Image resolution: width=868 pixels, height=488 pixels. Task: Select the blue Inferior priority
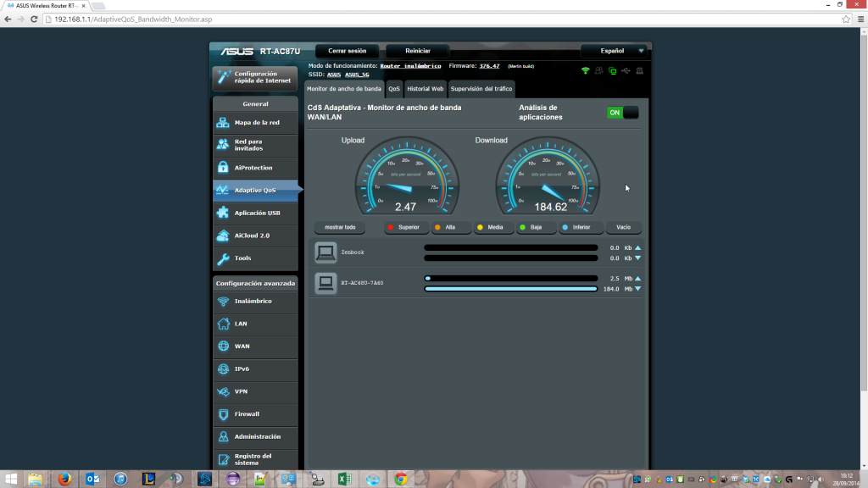[580, 227]
